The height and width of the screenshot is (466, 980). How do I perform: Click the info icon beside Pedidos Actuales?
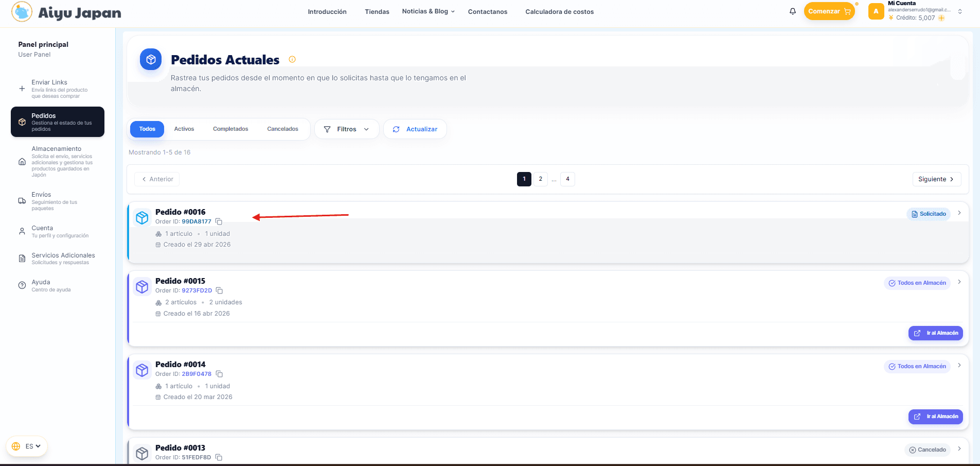tap(292, 59)
